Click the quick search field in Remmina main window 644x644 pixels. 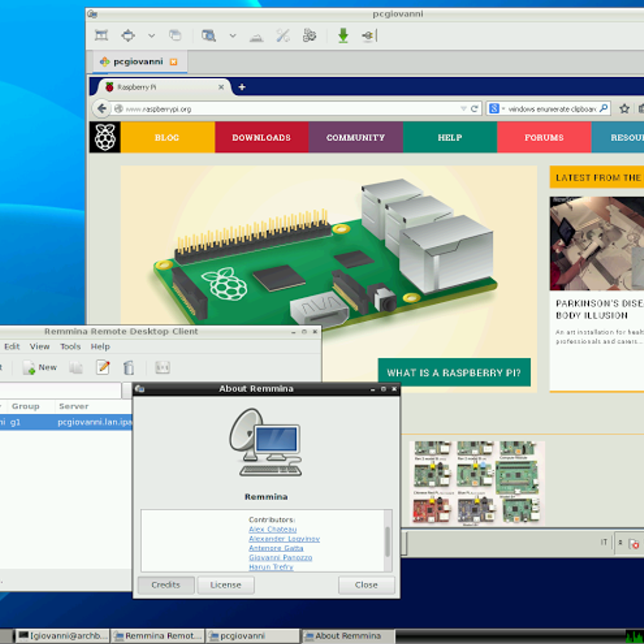[x=61, y=390]
